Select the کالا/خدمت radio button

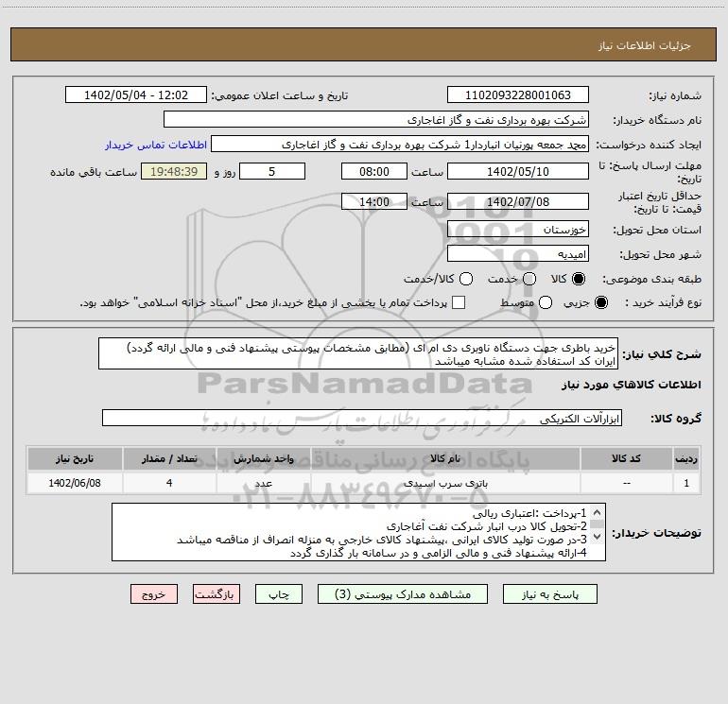tap(466, 279)
